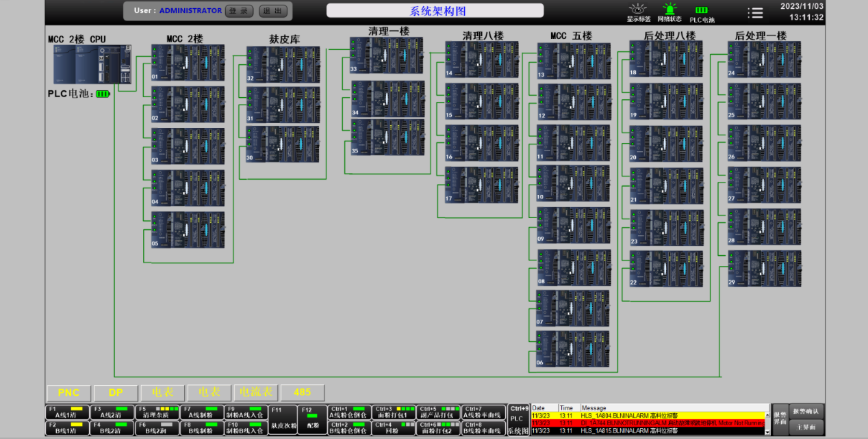The height and width of the screenshot is (439, 868).
Task: Select module 22 under 后处理八楼
Action: click(x=665, y=268)
